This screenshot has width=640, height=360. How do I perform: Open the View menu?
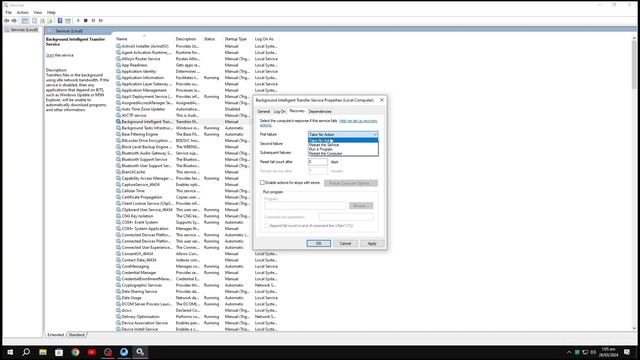tap(38, 13)
